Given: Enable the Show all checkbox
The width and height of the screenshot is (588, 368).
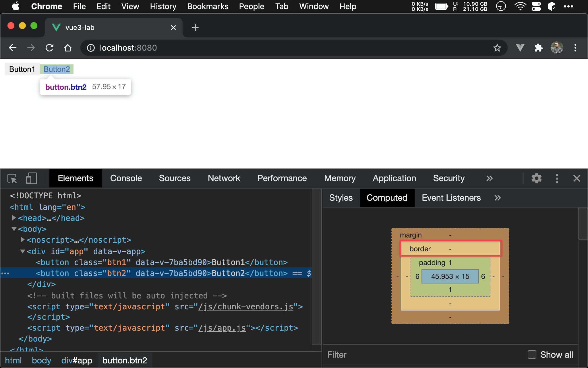Looking at the screenshot, I should (x=532, y=354).
